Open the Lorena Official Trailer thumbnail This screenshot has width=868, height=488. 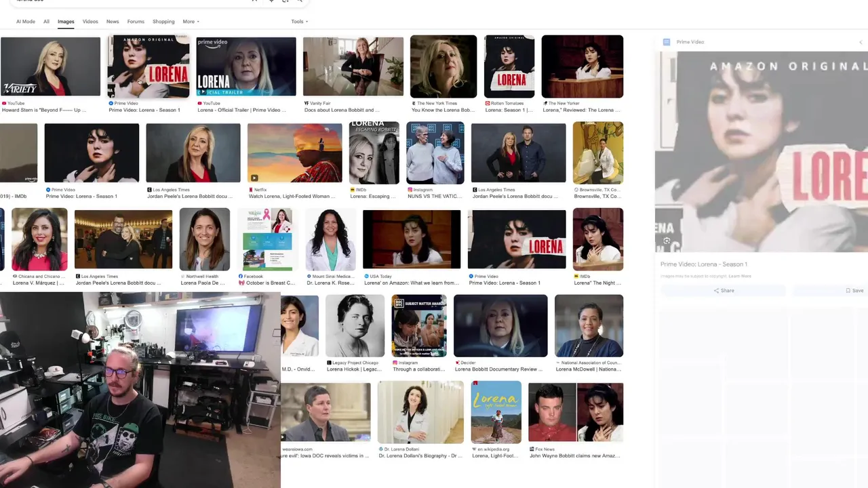point(246,67)
